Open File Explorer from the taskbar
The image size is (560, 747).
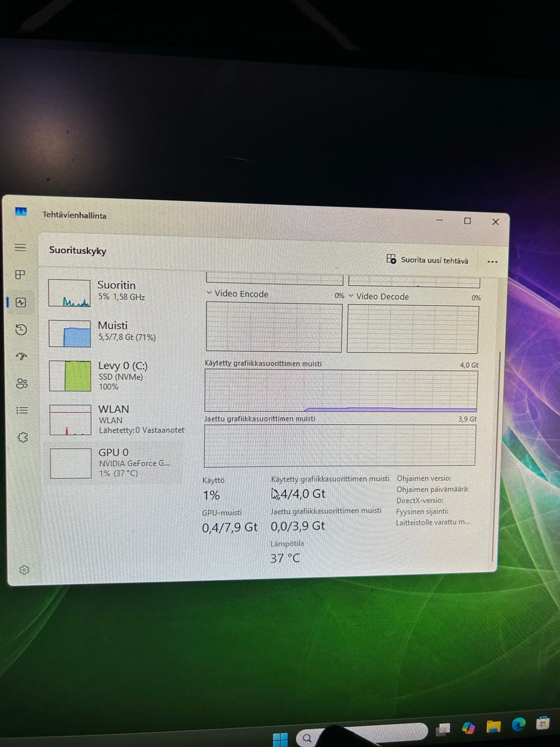(x=494, y=726)
